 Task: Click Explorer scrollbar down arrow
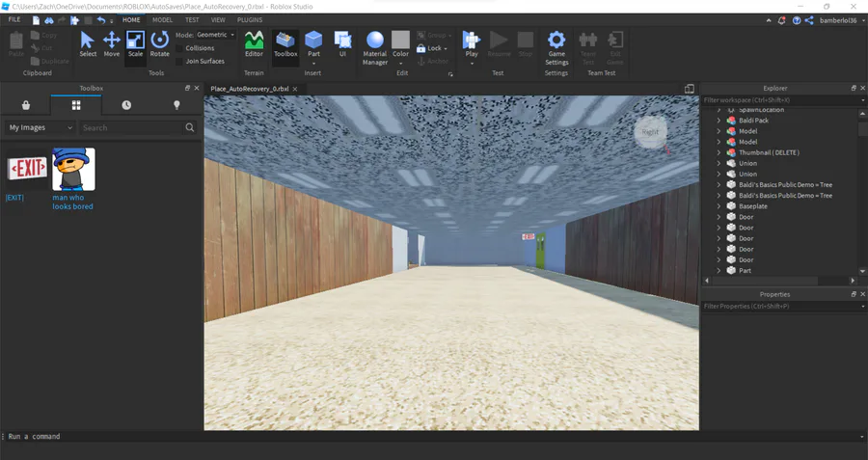pyautogui.click(x=862, y=271)
